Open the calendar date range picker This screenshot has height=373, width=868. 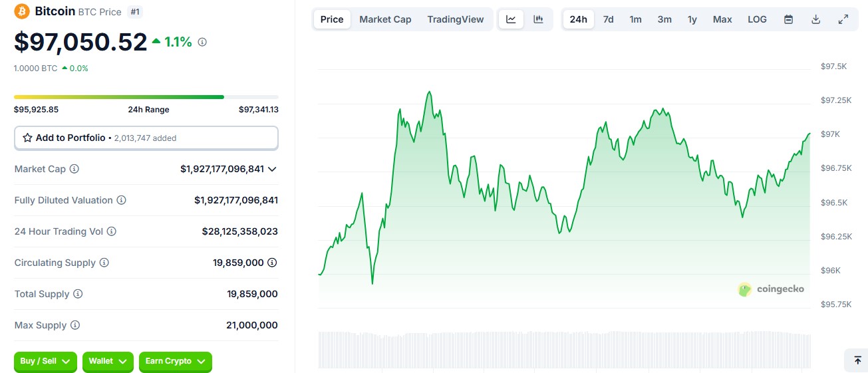pos(788,19)
